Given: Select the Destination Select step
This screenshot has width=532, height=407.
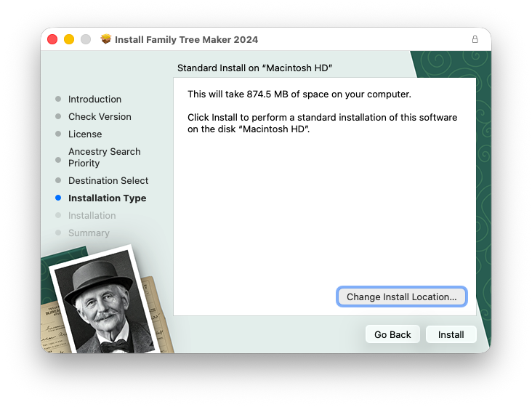Looking at the screenshot, I should (108, 180).
